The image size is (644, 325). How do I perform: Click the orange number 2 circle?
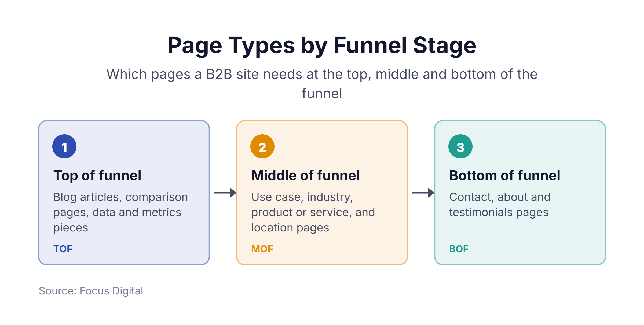pyautogui.click(x=262, y=146)
